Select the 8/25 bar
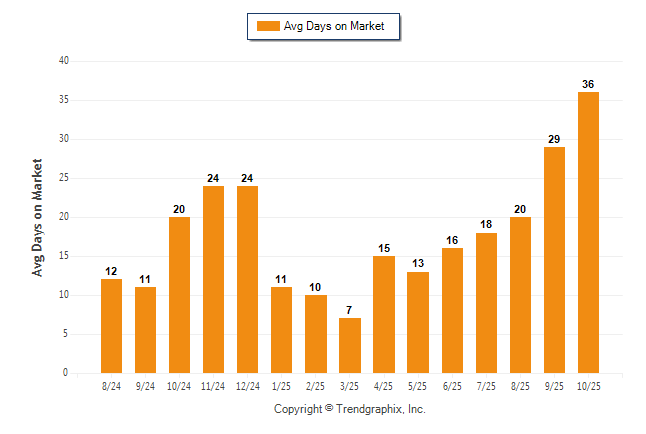 [x=520, y=295]
